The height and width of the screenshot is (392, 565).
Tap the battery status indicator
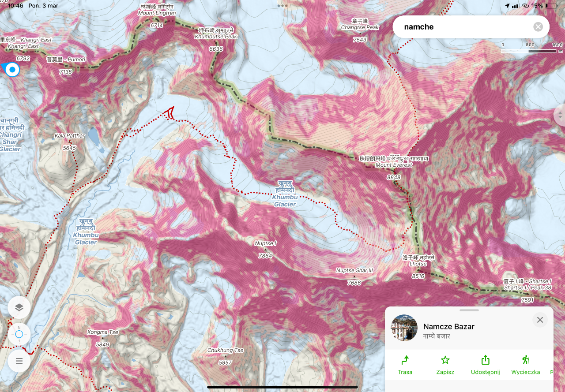click(551, 6)
